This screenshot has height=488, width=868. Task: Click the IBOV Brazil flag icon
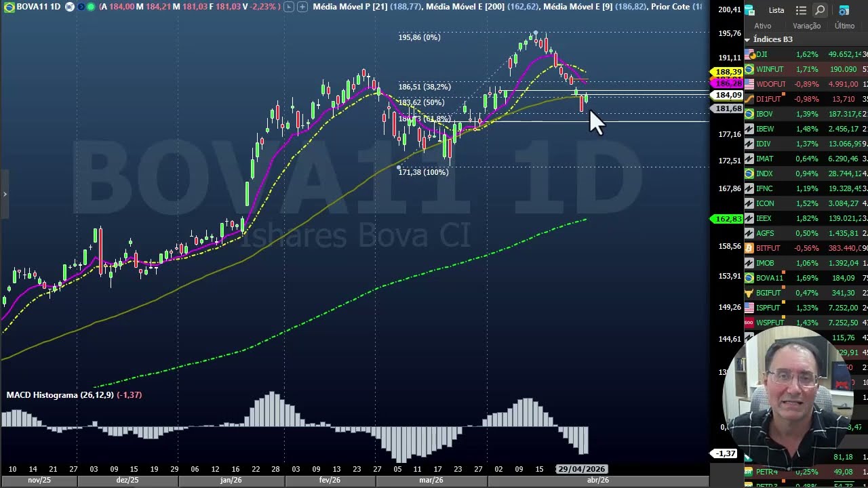click(749, 114)
